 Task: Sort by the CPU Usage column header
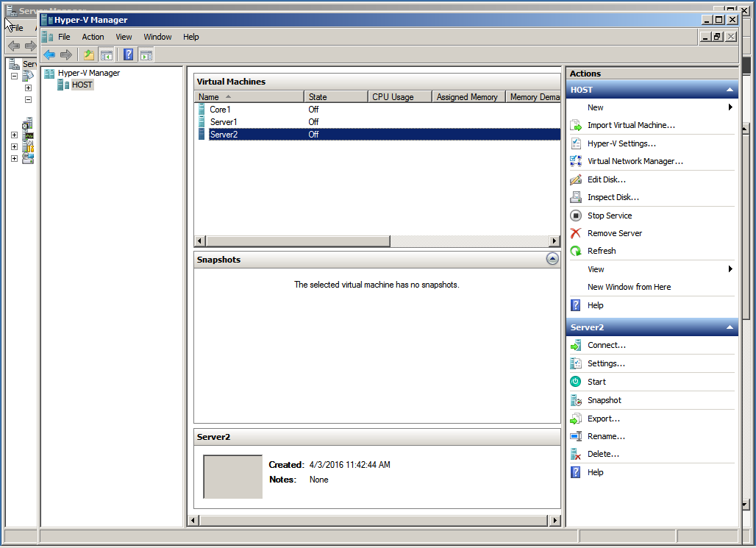(400, 97)
